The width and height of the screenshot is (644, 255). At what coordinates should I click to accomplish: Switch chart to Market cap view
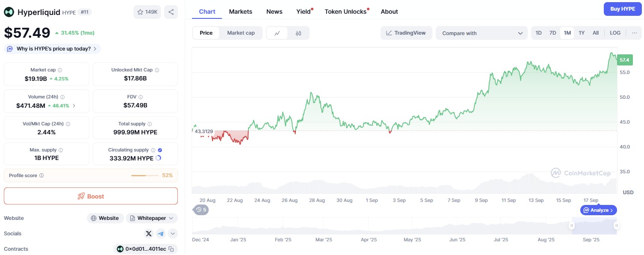241,33
